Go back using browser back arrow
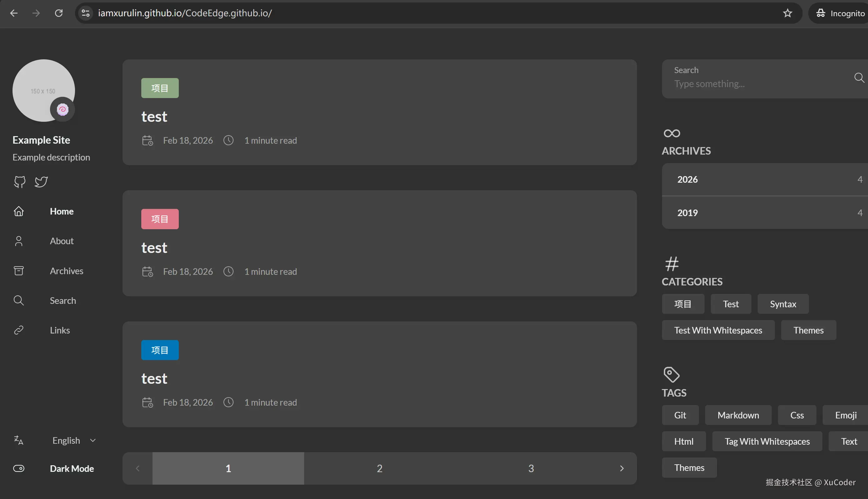 [x=14, y=13]
